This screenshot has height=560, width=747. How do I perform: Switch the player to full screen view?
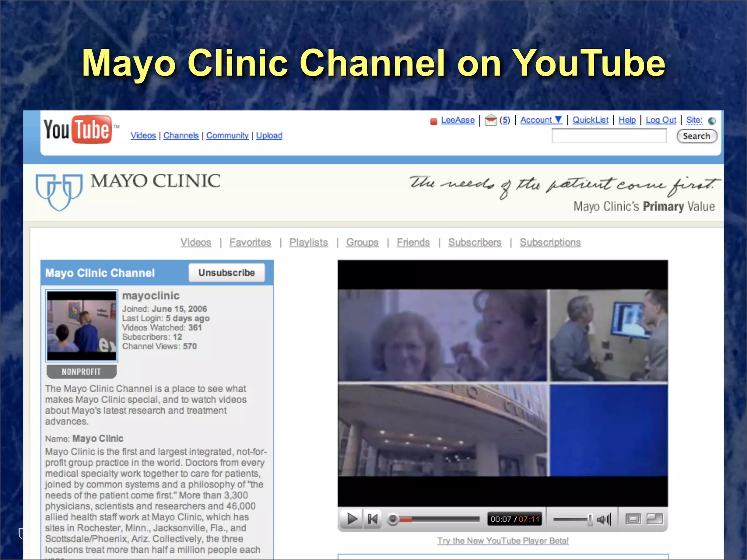[654, 519]
